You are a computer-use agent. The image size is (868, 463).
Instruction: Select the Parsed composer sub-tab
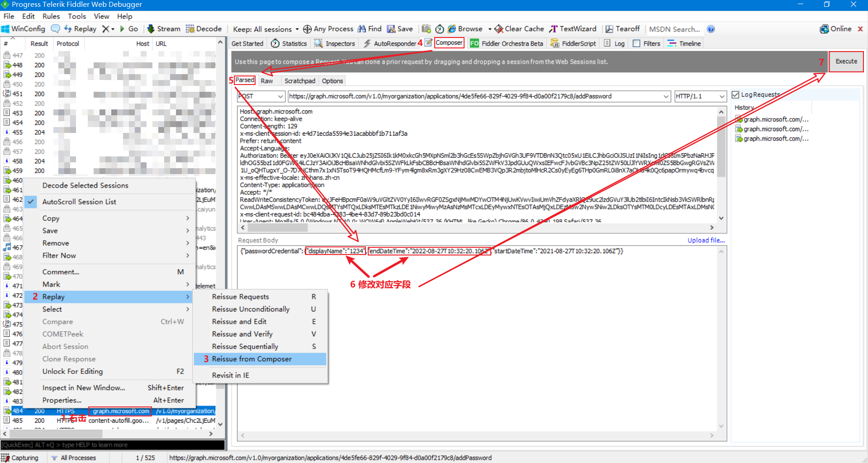[245, 80]
